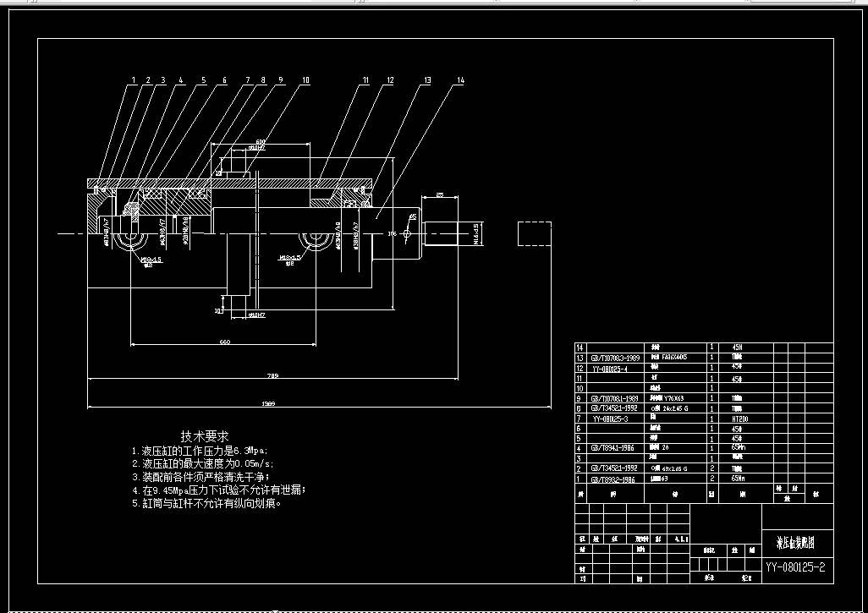
Task: Select balloon callout number 9 above drawing
Action: pos(281,80)
